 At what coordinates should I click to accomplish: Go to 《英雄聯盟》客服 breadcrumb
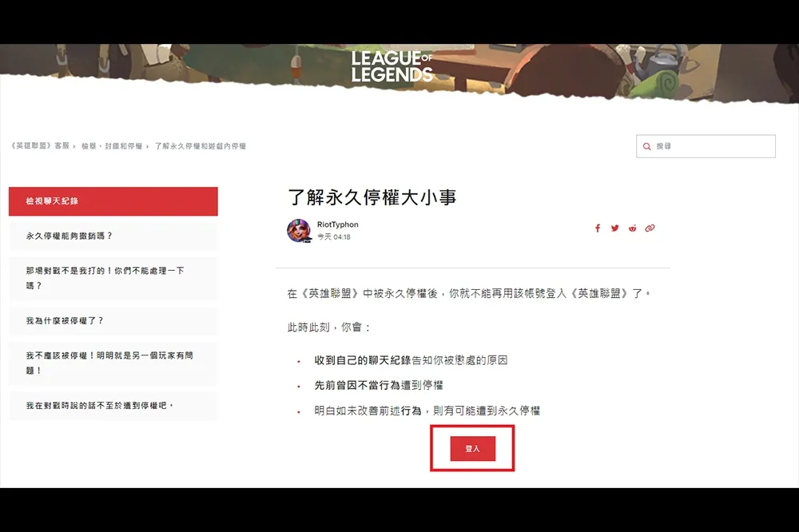pos(40,145)
